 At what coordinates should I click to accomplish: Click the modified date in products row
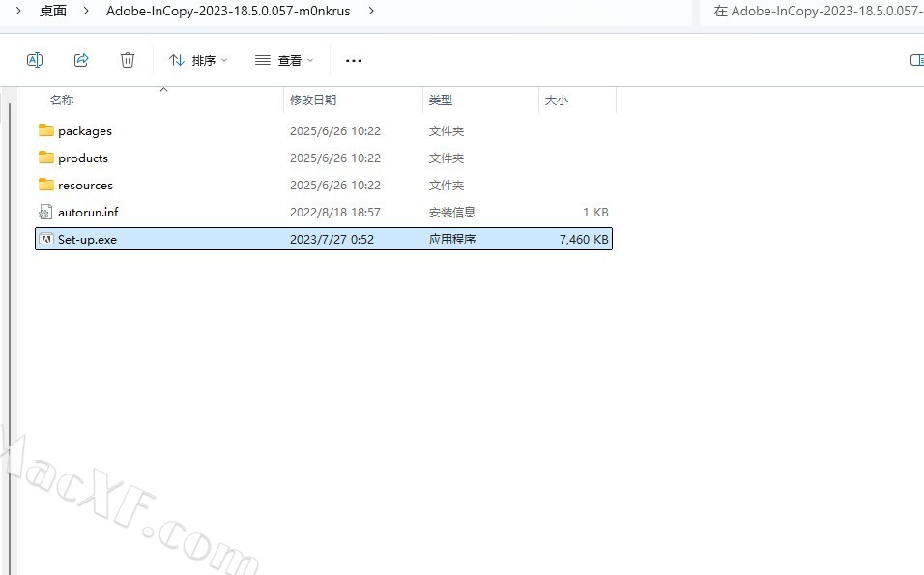334,158
